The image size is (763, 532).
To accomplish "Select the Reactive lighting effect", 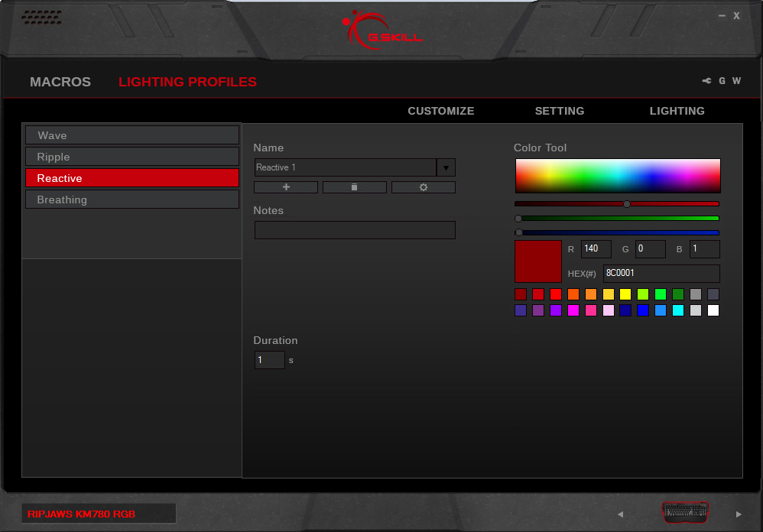I will [x=132, y=178].
